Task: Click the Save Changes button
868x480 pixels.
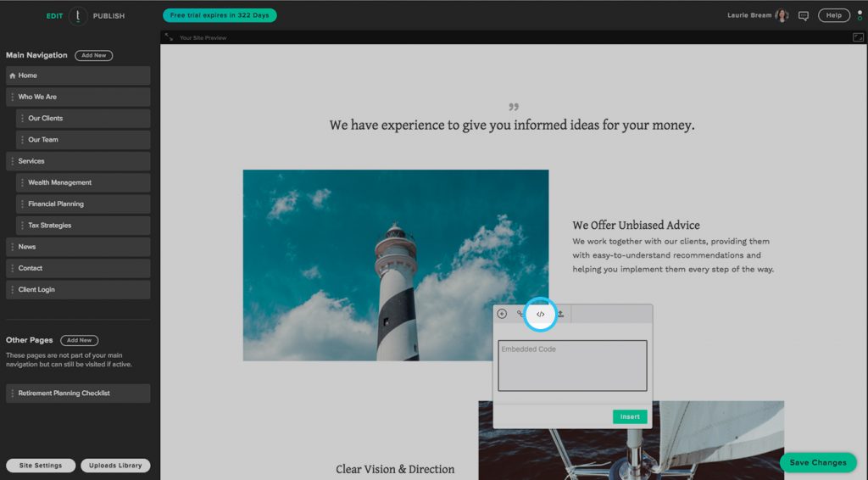Action: pyautogui.click(x=818, y=463)
